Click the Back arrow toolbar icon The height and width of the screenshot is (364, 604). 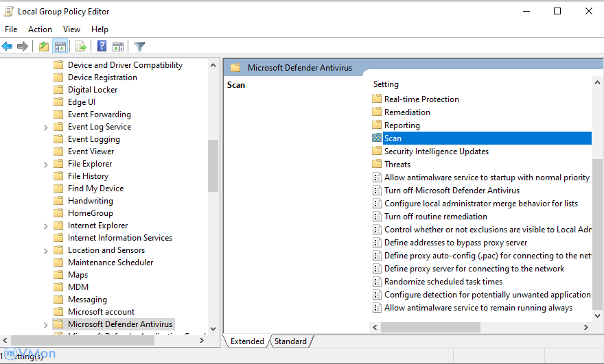8,47
